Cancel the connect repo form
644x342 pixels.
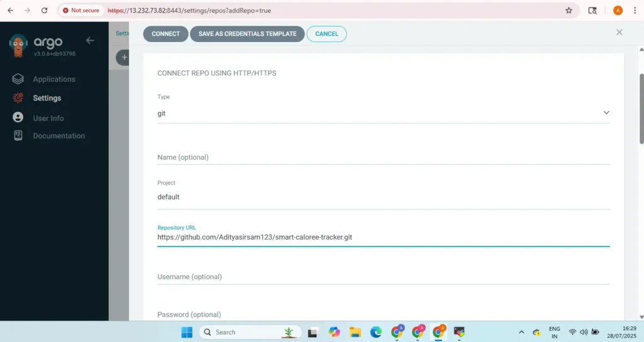[x=326, y=34]
